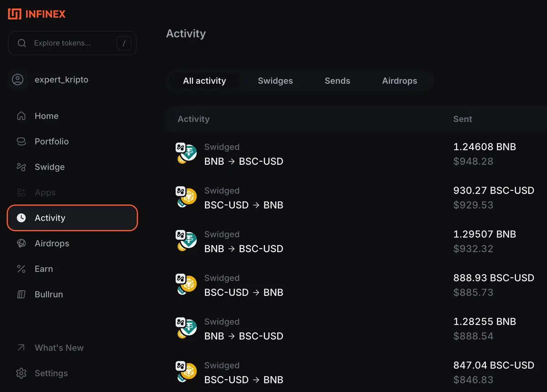The image size is (547, 392).
Task: Click the 930.27 BSC-USD sent amount
Action: (494, 191)
